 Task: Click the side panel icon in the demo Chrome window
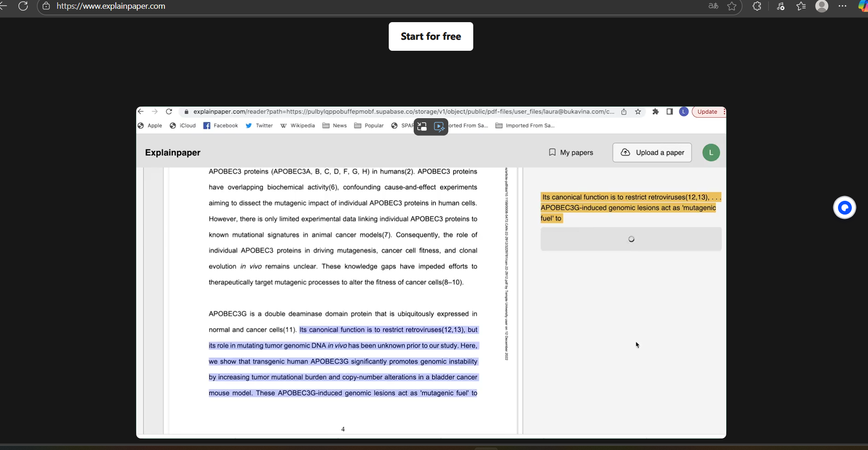tap(669, 112)
